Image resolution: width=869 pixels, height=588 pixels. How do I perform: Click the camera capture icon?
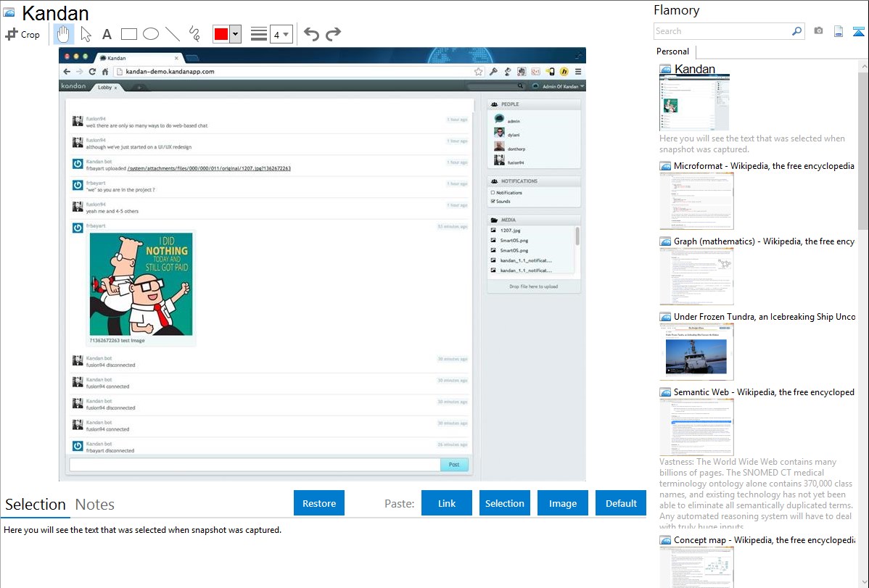[x=818, y=31]
